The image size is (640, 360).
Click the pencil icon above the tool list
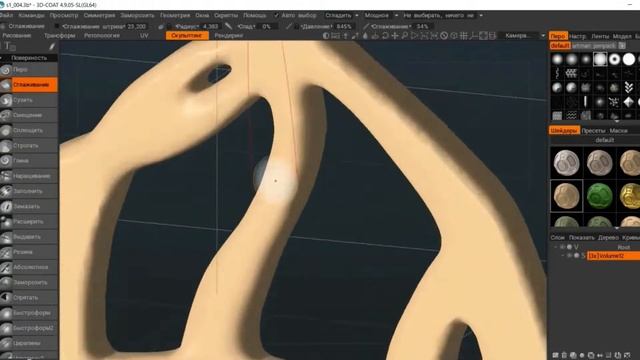coord(52,47)
